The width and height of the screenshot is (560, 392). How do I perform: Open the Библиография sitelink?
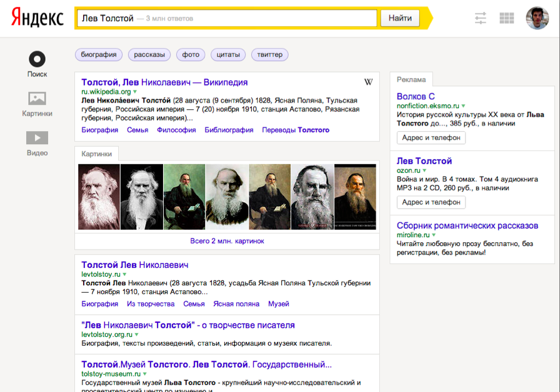(229, 130)
